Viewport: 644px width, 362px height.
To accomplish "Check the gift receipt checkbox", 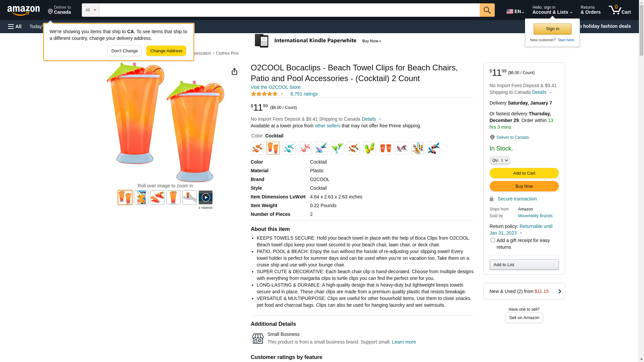I will (493, 240).
